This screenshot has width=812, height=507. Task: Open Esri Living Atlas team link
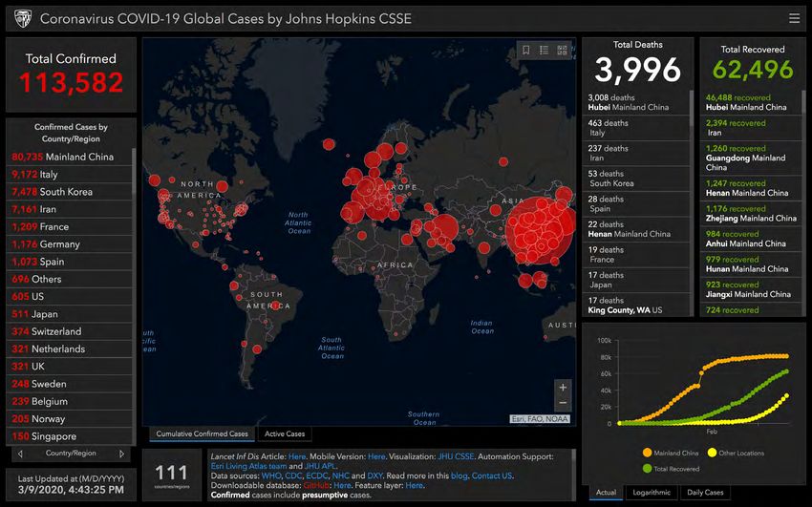click(x=248, y=466)
